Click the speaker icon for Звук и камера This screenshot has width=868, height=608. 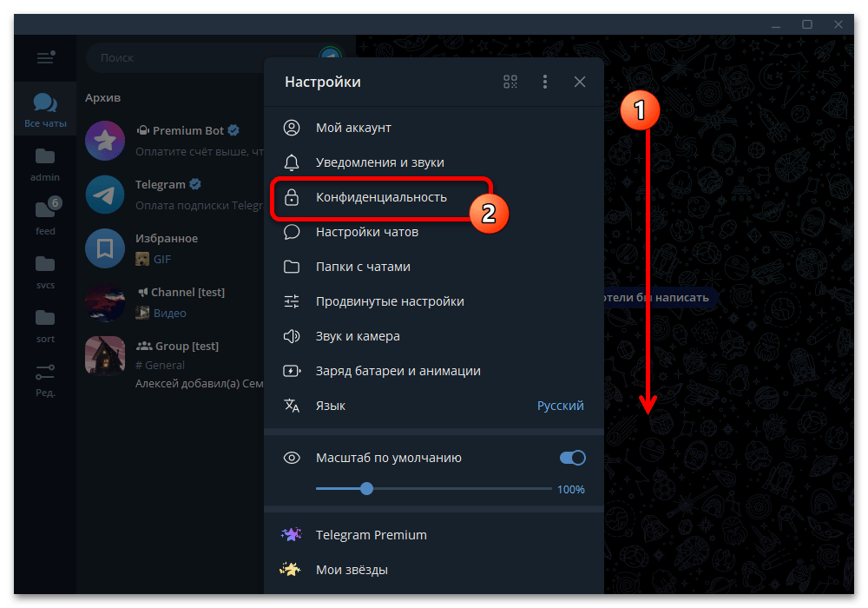pyautogui.click(x=292, y=337)
